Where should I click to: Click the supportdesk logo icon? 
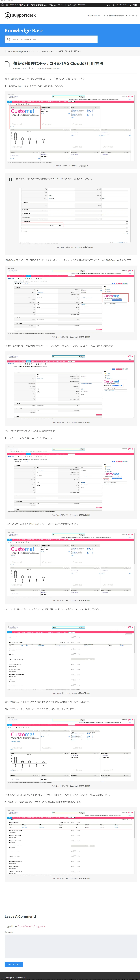point(8,15)
